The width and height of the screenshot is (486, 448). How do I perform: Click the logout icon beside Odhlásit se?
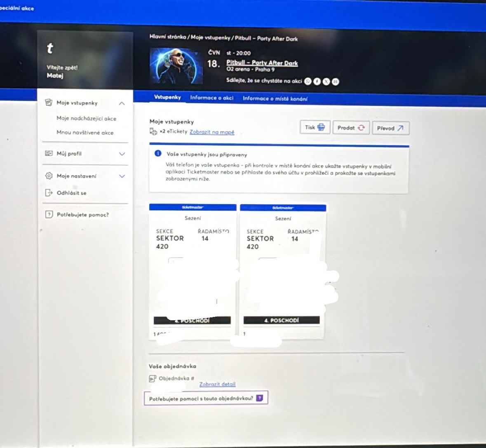coord(49,193)
